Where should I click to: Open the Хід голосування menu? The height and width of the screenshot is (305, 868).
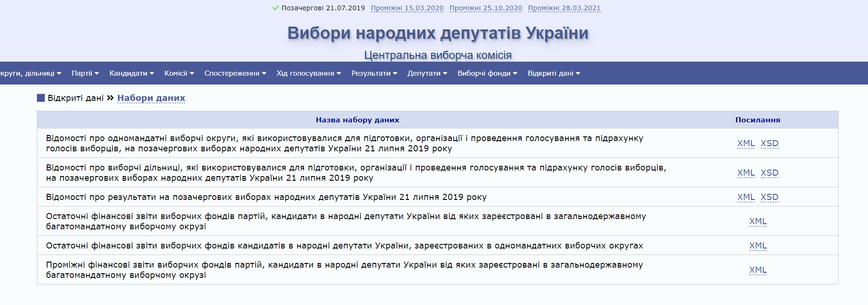point(308,73)
